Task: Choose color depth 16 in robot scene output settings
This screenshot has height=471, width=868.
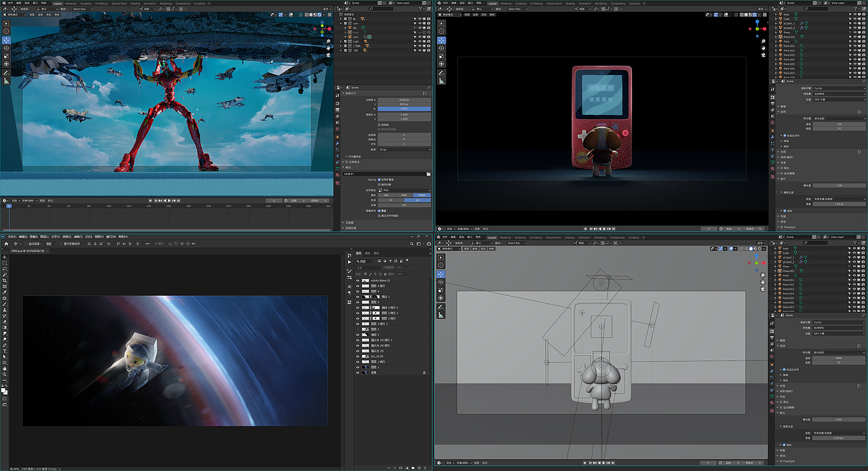Action: click(x=418, y=200)
